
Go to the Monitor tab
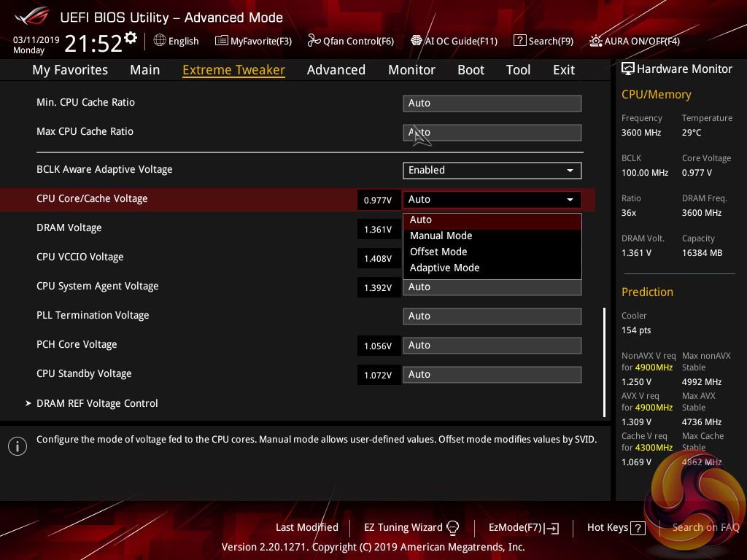click(411, 70)
